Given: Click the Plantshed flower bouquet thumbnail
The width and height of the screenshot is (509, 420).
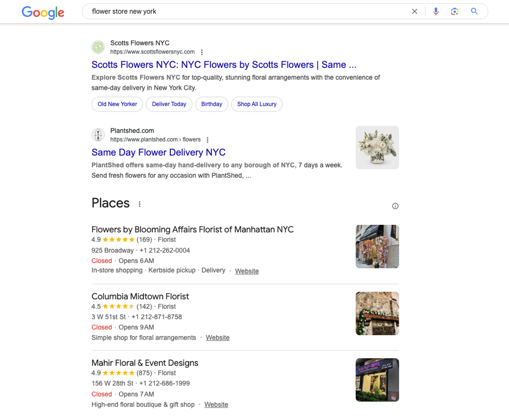Looking at the screenshot, I should 377,147.
